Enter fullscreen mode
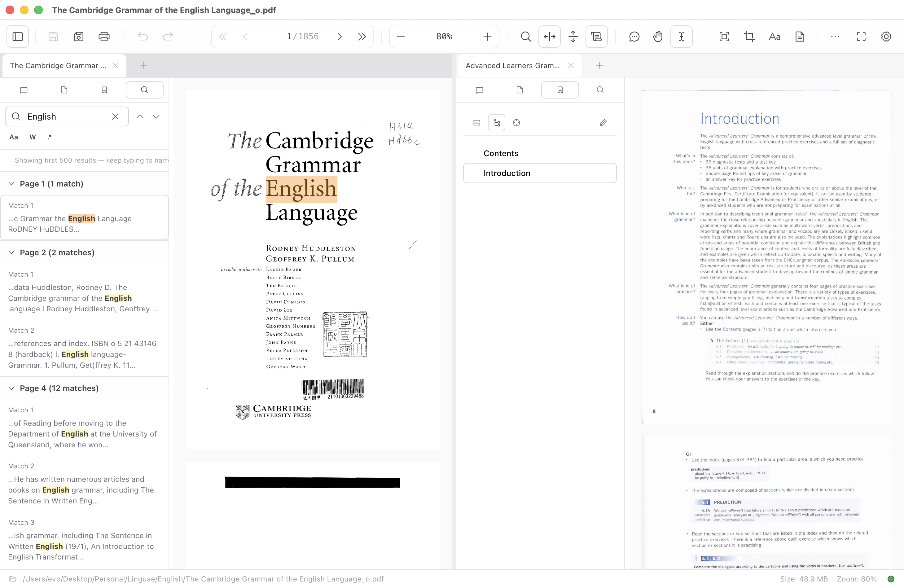 (861, 37)
